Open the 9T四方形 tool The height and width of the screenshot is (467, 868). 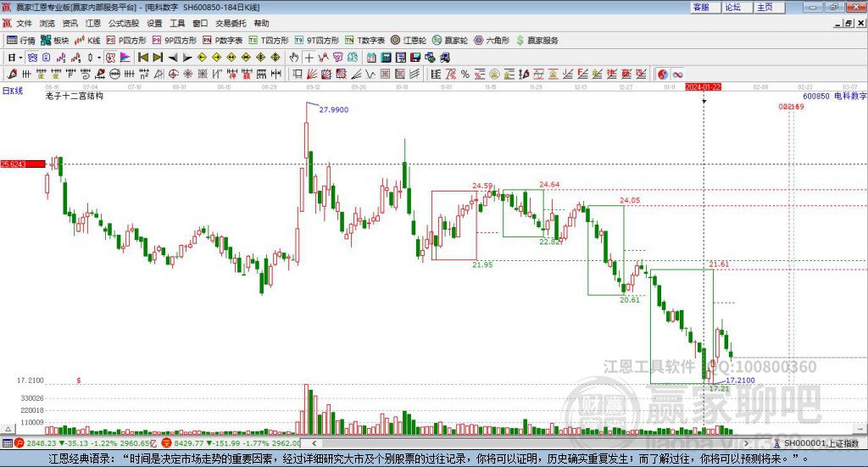pos(317,41)
